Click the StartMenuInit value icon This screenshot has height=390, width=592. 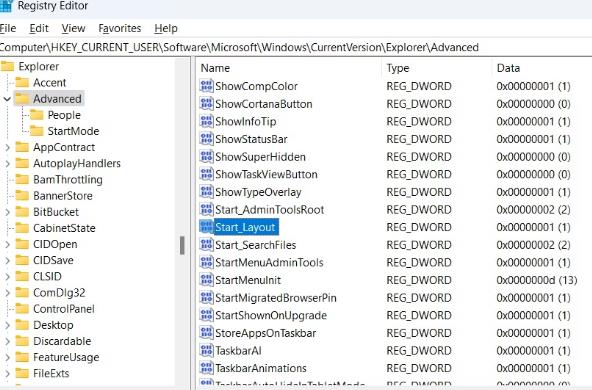click(207, 280)
